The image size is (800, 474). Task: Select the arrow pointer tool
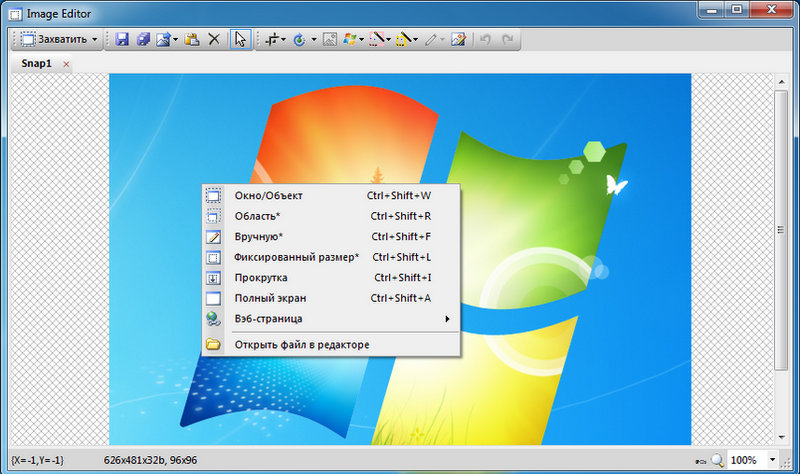coord(240,39)
